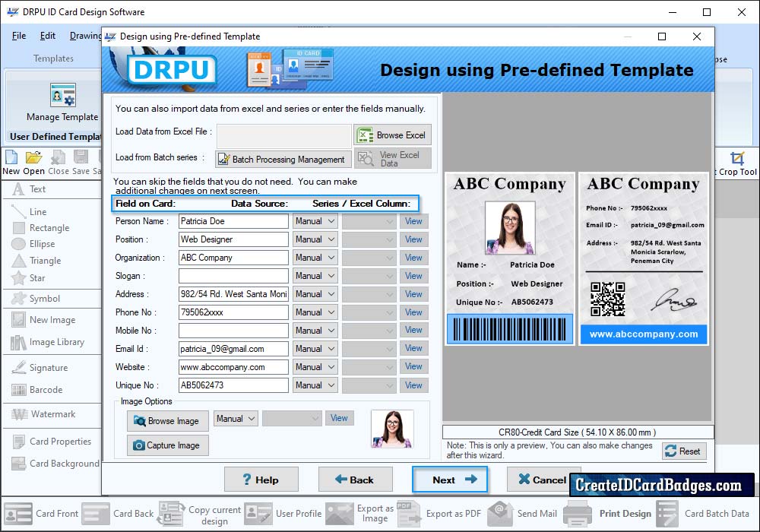Click the Reset preview button

tap(685, 451)
